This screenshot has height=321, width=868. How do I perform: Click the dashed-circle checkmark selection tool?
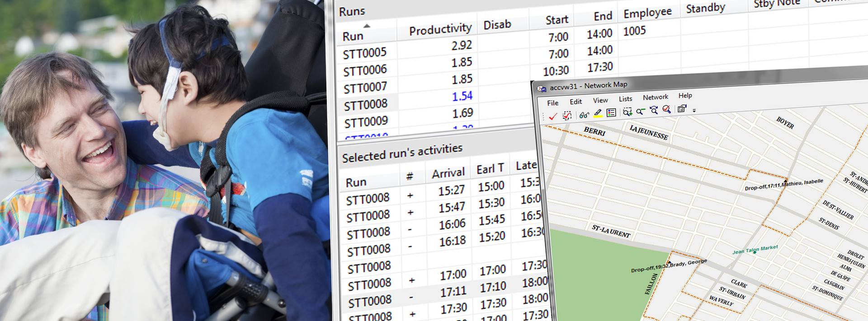pyautogui.click(x=567, y=116)
